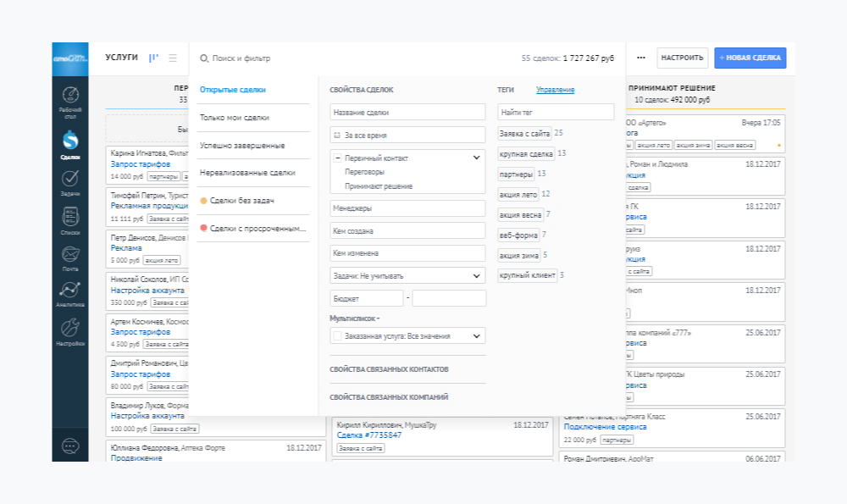Open the Аналитика sidebar icon
This screenshot has height=504, width=847.
(70, 289)
